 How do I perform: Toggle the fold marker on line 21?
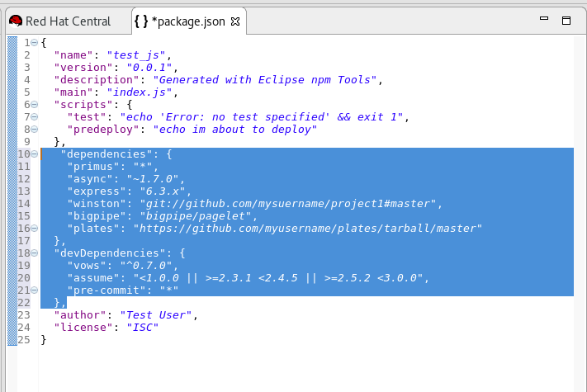tap(35, 290)
